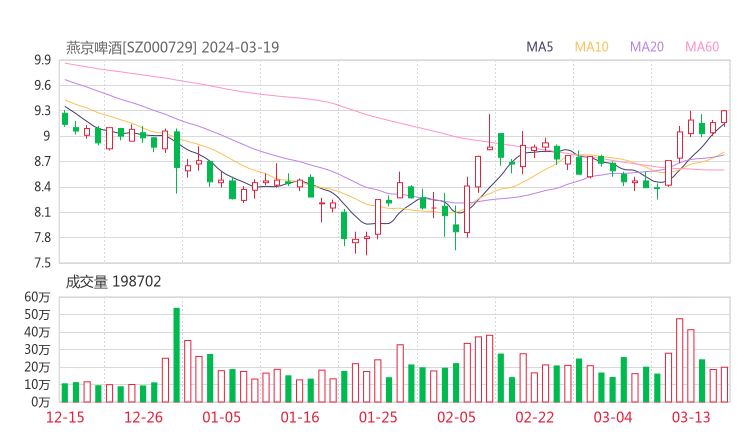Click the tallest green volume bar
This screenshot has height=440, width=740.
[177, 355]
